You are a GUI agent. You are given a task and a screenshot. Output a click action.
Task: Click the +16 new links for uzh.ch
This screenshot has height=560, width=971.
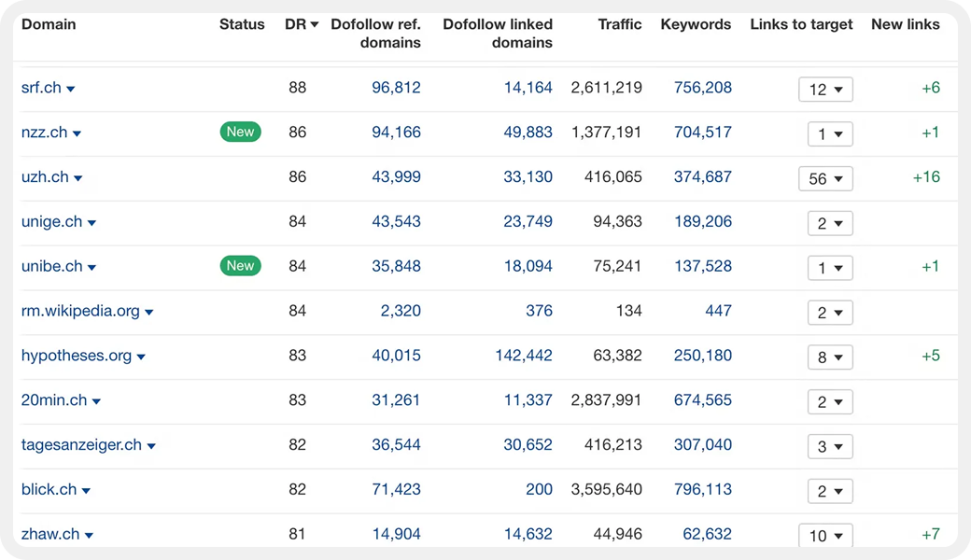tap(926, 177)
